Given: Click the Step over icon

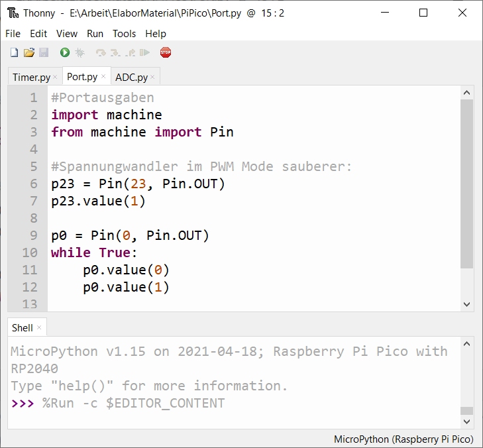Looking at the screenshot, I should tap(100, 52).
